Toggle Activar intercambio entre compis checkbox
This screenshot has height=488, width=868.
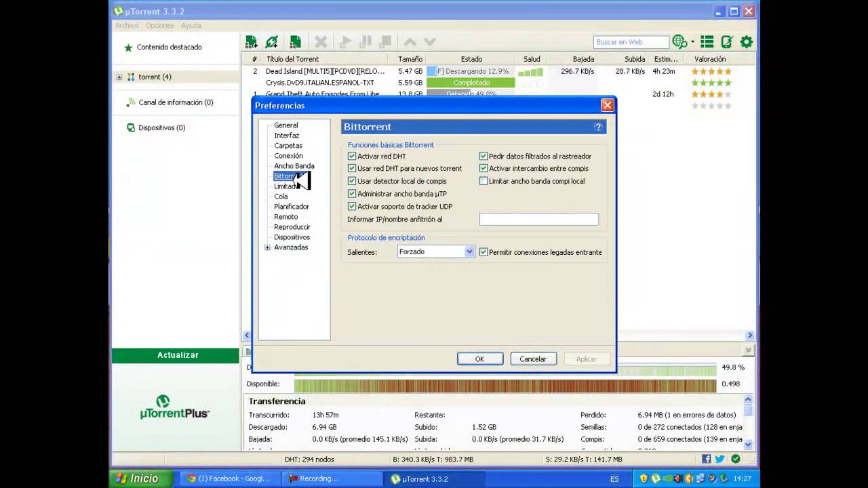tap(484, 168)
